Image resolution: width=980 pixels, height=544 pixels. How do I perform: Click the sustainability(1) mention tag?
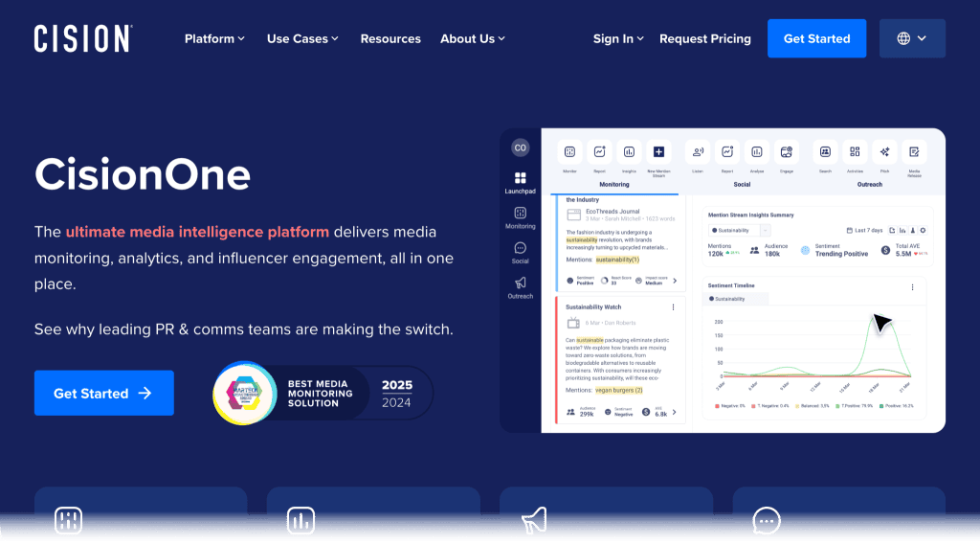pyautogui.click(x=617, y=260)
